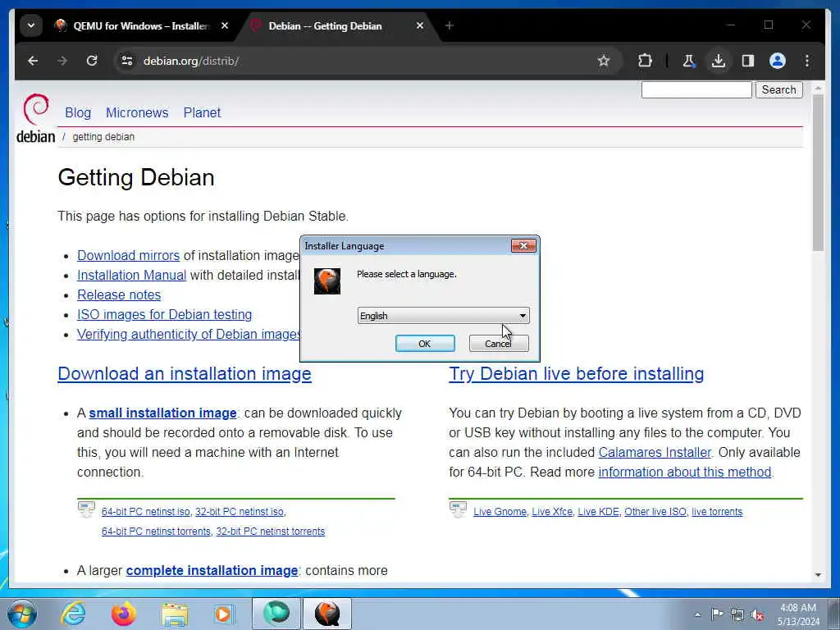Image resolution: width=840 pixels, height=630 pixels.
Task: Open 32-bit PC netinst torrents link
Action: pyautogui.click(x=271, y=532)
